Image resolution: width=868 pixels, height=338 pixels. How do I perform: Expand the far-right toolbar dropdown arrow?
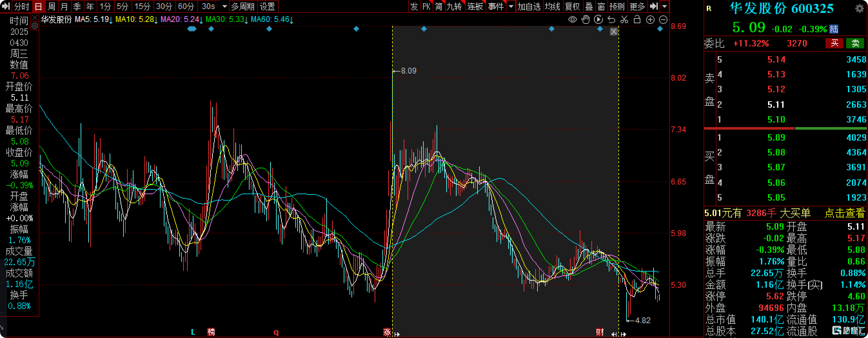coord(665,6)
